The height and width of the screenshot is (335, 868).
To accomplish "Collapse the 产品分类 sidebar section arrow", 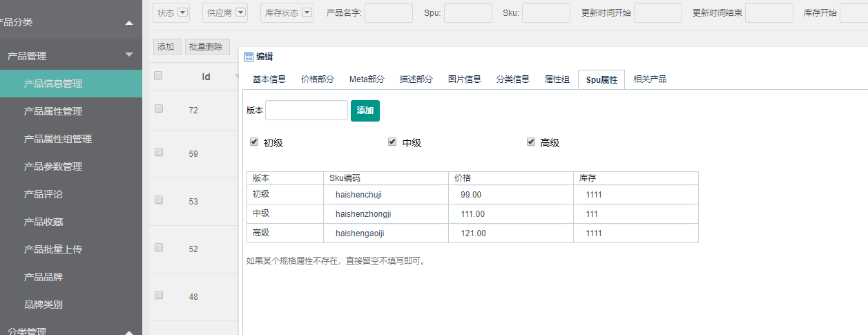I will (x=129, y=23).
